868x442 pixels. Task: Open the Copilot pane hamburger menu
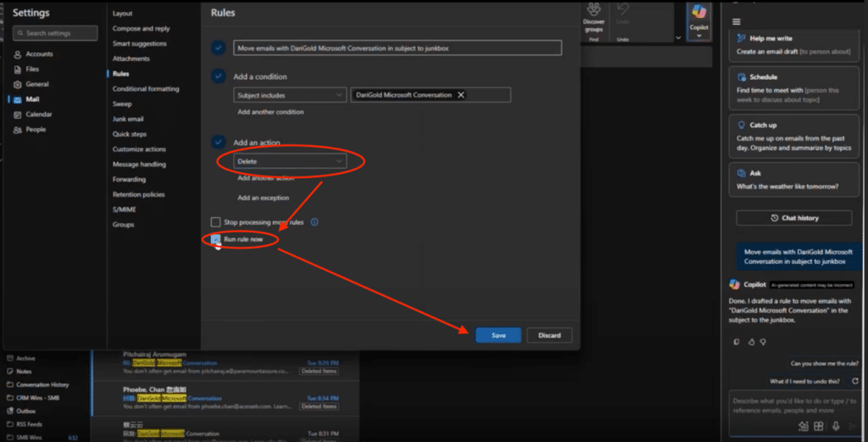pyautogui.click(x=736, y=21)
